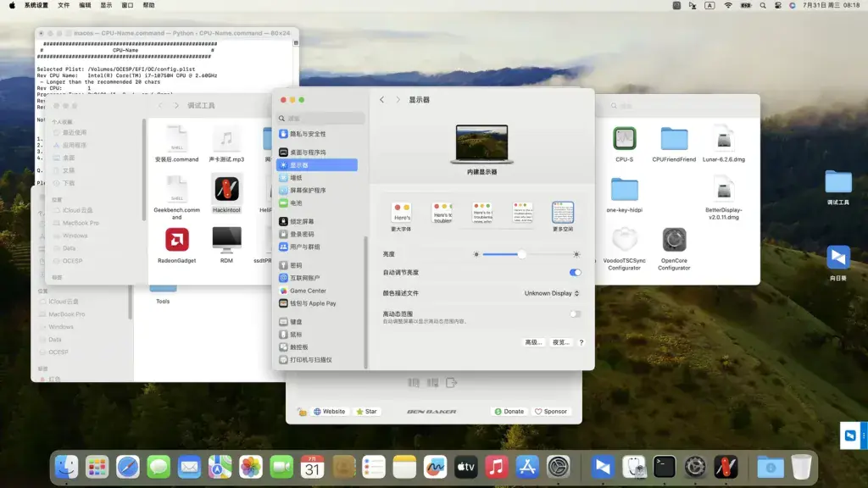Open the CPU-S app icon

click(625, 138)
